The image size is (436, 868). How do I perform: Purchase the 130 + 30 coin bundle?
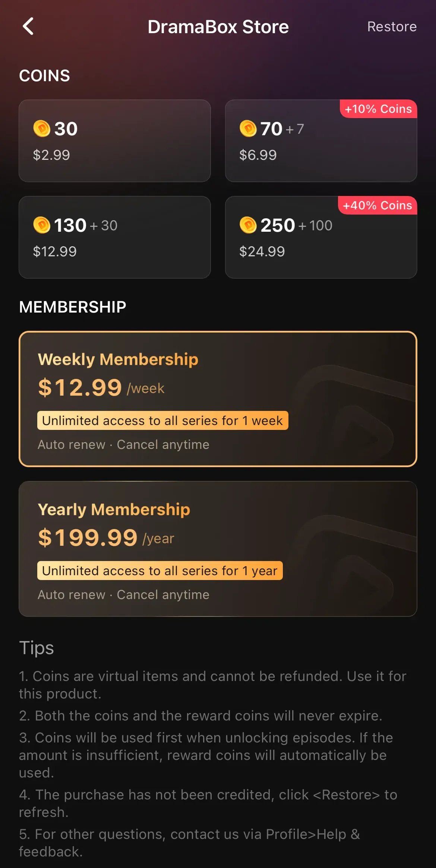click(x=114, y=237)
